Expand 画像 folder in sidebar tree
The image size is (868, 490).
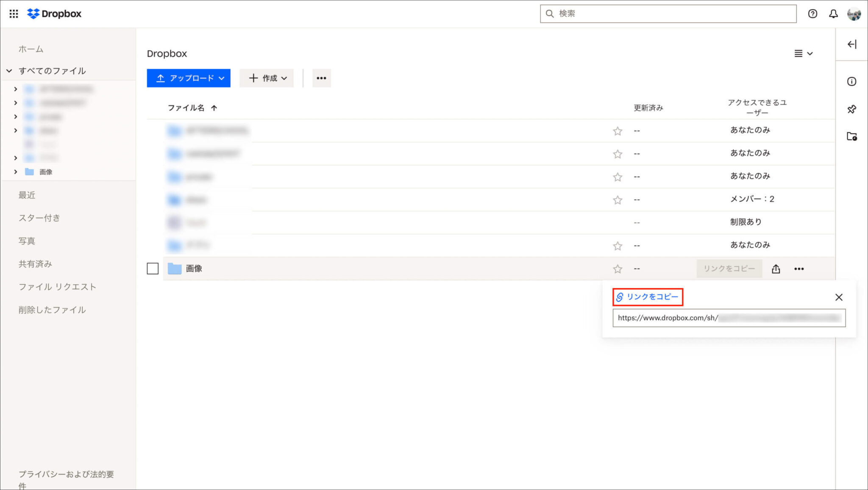click(x=16, y=172)
